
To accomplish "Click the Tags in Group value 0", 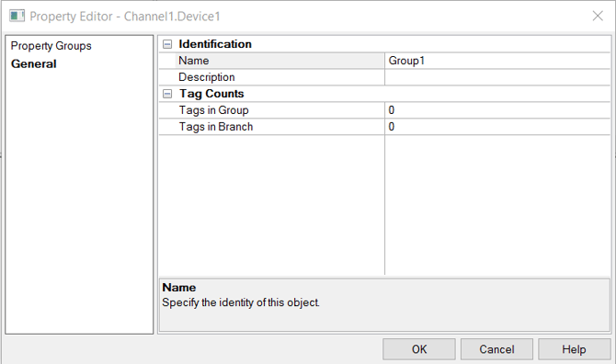I will pyautogui.click(x=497, y=110).
